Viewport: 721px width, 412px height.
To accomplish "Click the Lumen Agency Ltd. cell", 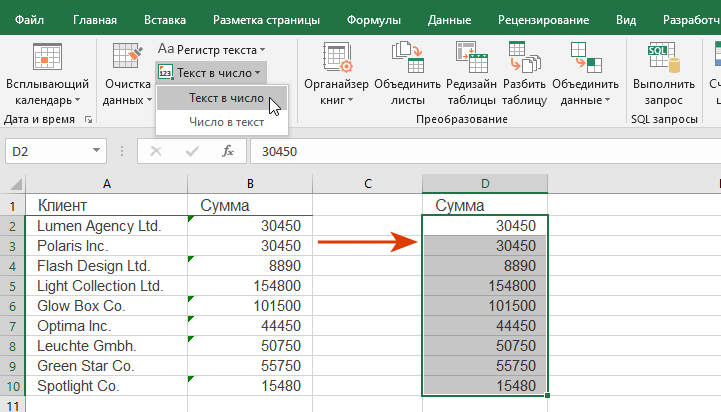I will 107,226.
